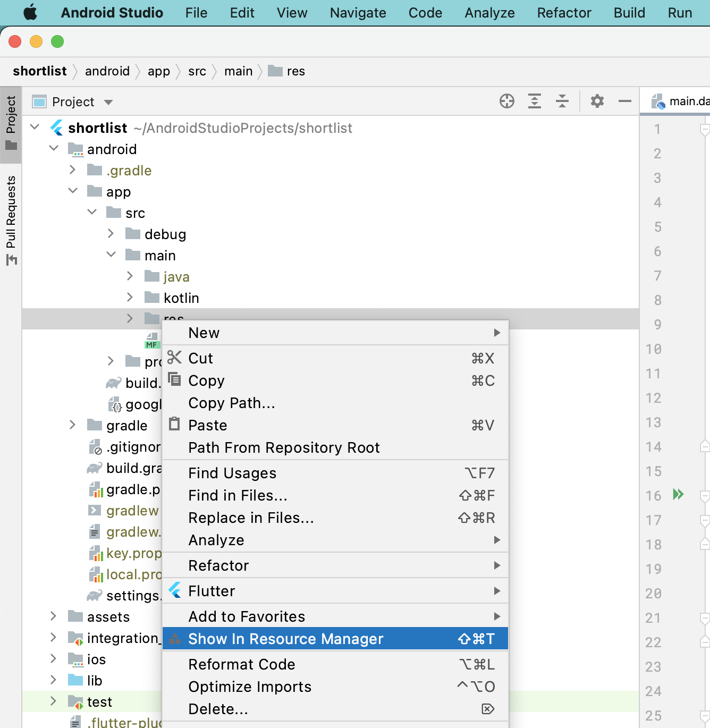The height and width of the screenshot is (728, 710).
Task: Click Reformat Code in the context menu
Action: 242,664
